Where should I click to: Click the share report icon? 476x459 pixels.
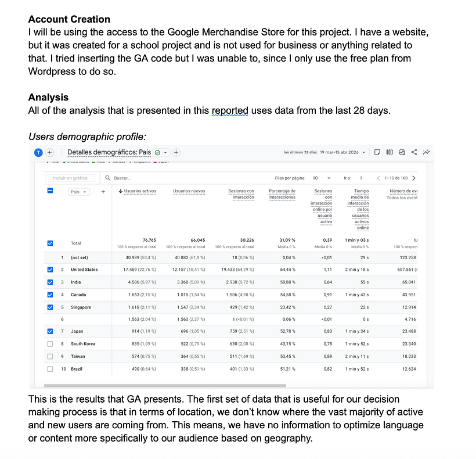pos(414,152)
